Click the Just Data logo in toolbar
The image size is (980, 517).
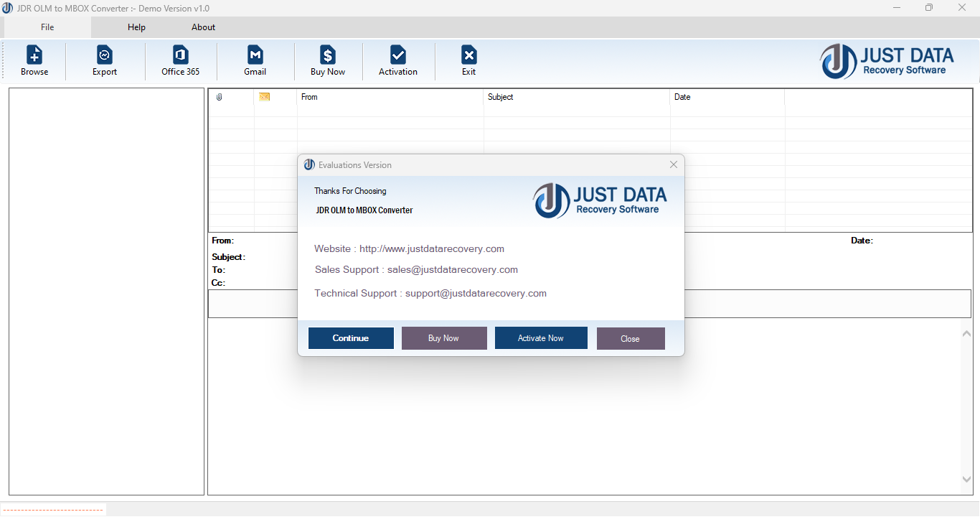click(x=887, y=61)
